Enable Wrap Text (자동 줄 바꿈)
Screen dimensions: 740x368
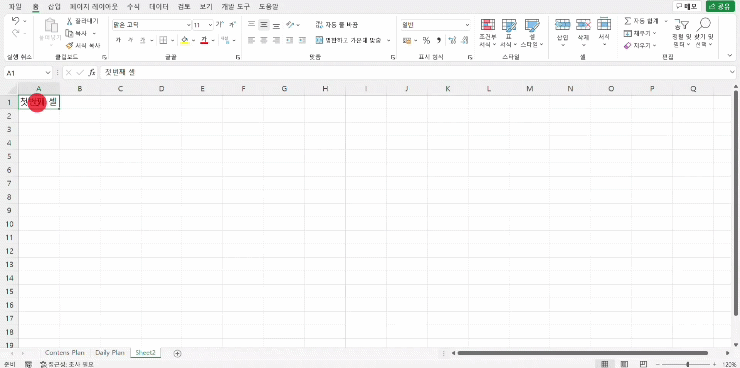pyautogui.click(x=337, y=25)
